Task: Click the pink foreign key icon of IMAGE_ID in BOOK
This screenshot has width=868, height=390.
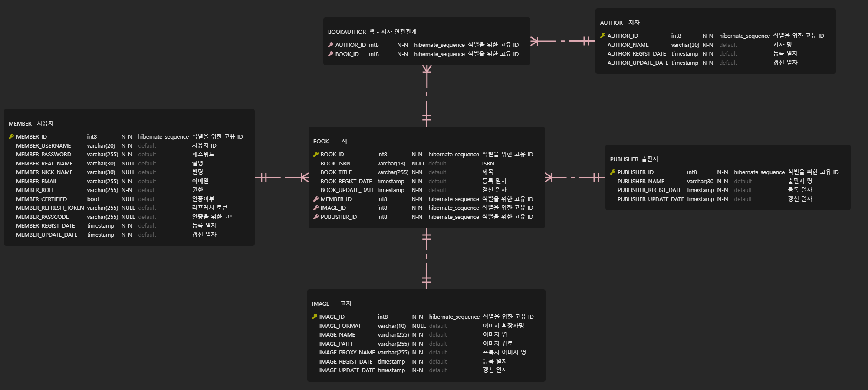Action: [x=316, y=208]
